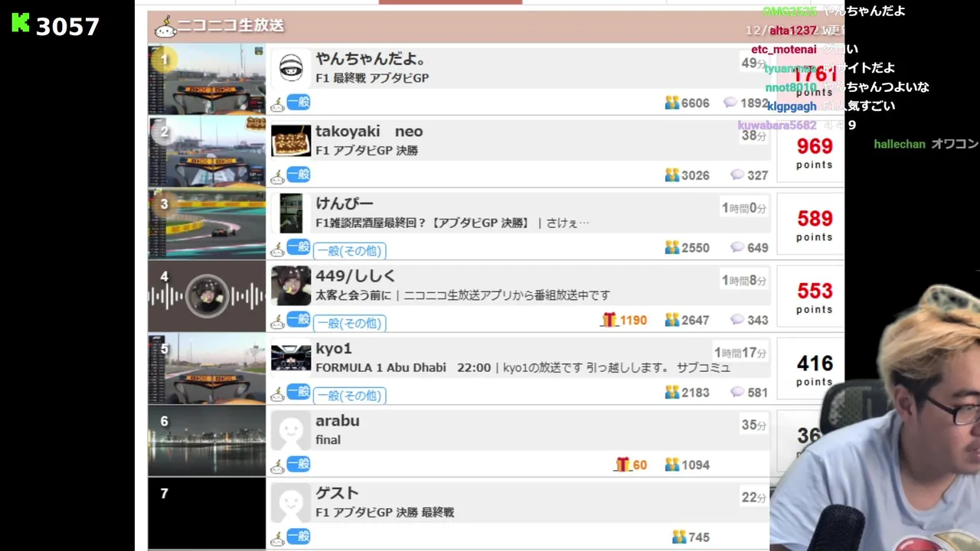This screenshot has height=551, width=980.
Task: Click やんちゃんだよ。 broadcaster avatar icon
Action: pyautogui.click(x=291, y=68)
